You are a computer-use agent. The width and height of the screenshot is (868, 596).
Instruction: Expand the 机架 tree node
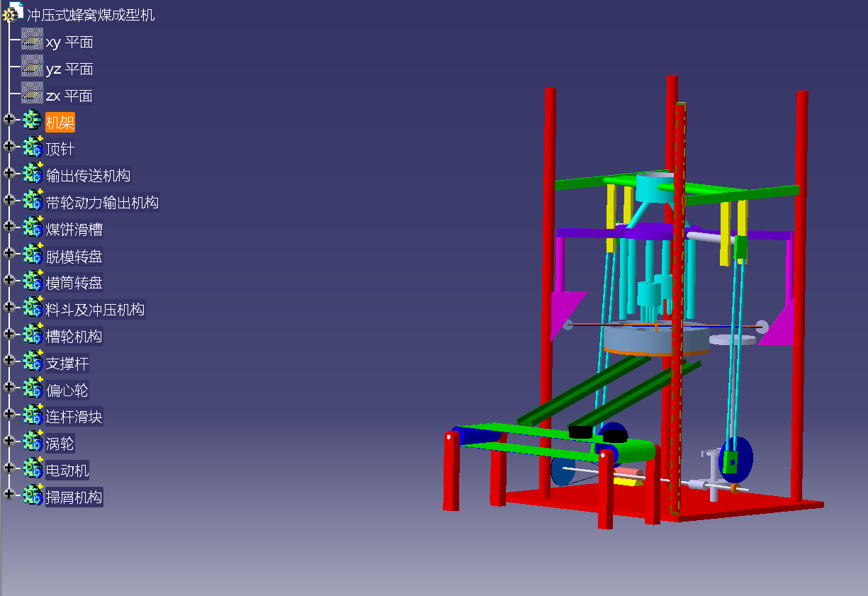[9, 119]
